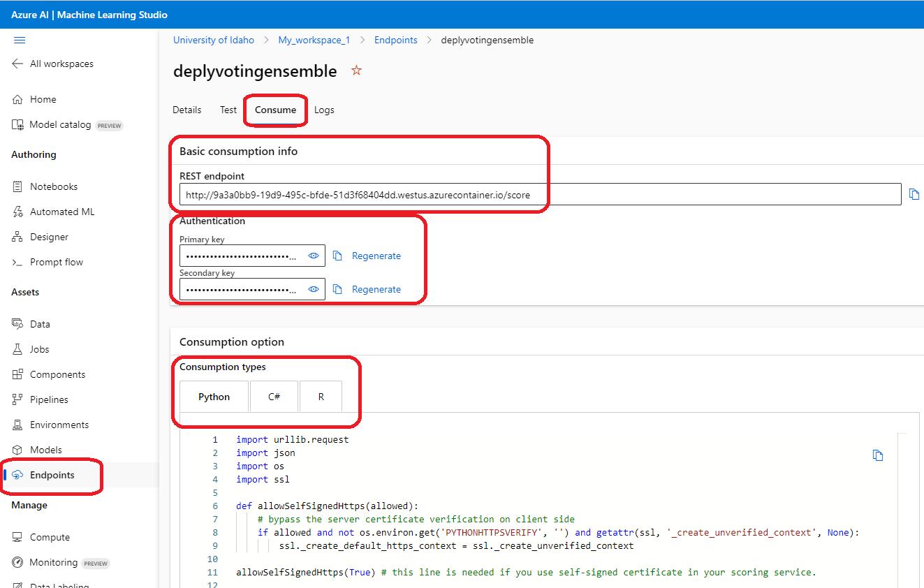Regenerate the secondary key
Screen dimensions: 924x588
tap(376, 289)
